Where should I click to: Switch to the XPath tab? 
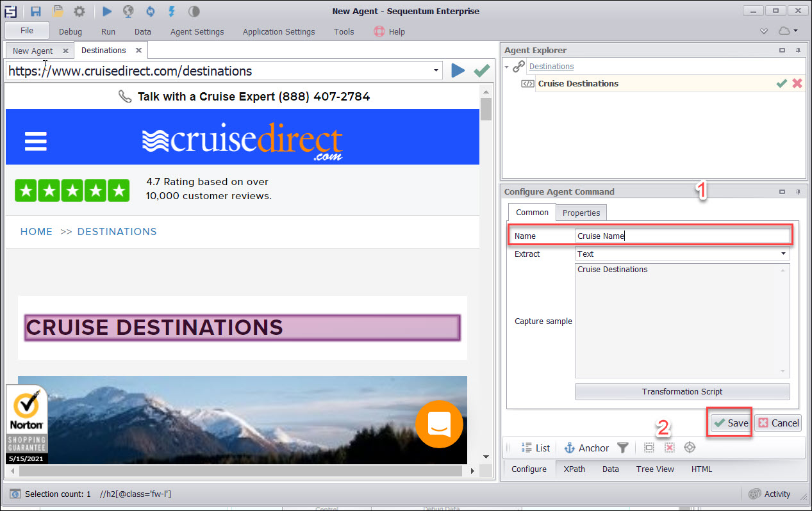pyautogui.click(x=574, y=469)
